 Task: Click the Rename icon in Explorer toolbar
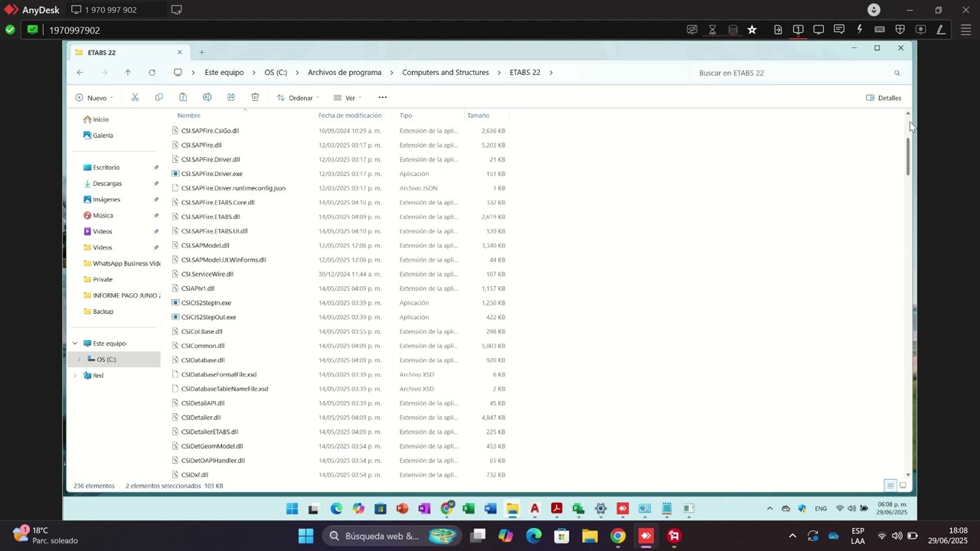(207, 97)
